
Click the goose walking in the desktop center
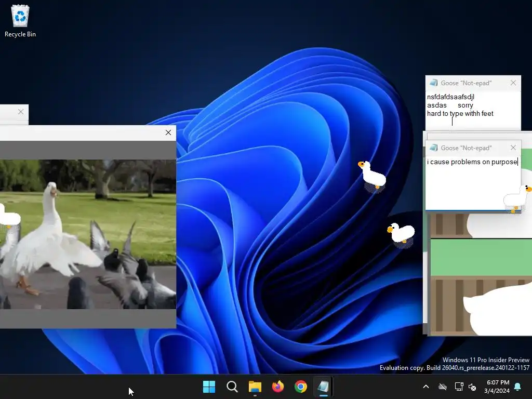click(372, 177)
